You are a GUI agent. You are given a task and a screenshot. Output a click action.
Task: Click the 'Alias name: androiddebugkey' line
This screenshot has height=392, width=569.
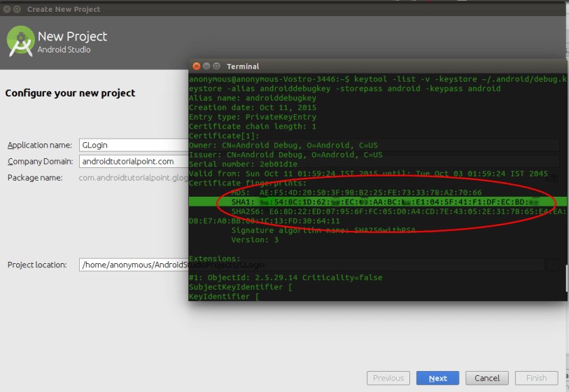coord(252,98)
